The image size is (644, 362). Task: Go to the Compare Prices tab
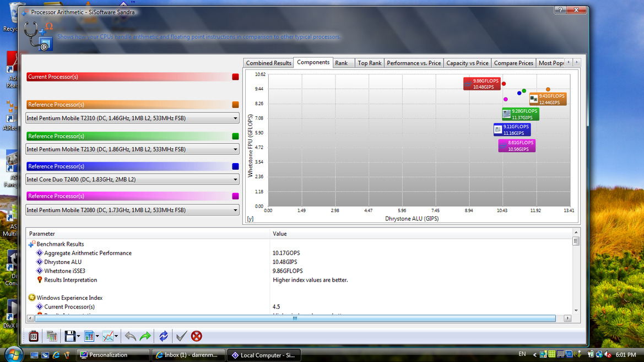pyautogui.click(x=513, y=63)
